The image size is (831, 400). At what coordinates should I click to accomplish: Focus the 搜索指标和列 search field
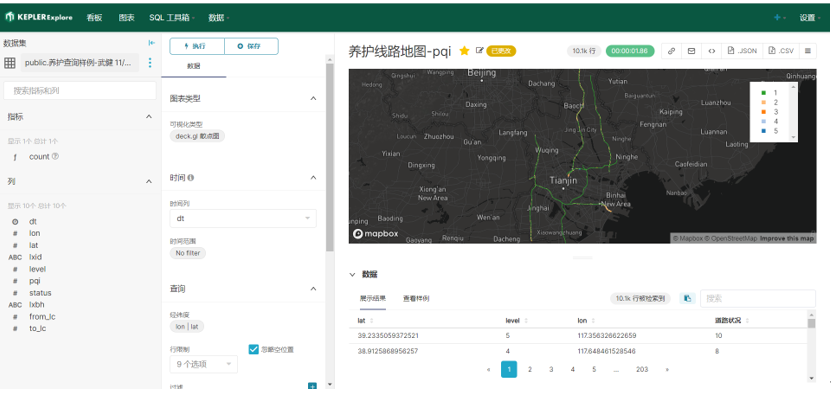tap(80, 91)
